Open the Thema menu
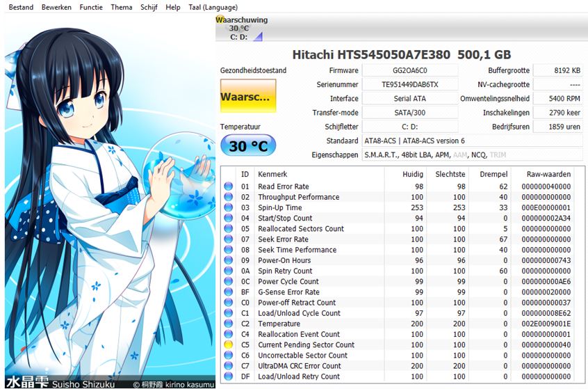Screen dimensions: 588x389 pos(122,7)
